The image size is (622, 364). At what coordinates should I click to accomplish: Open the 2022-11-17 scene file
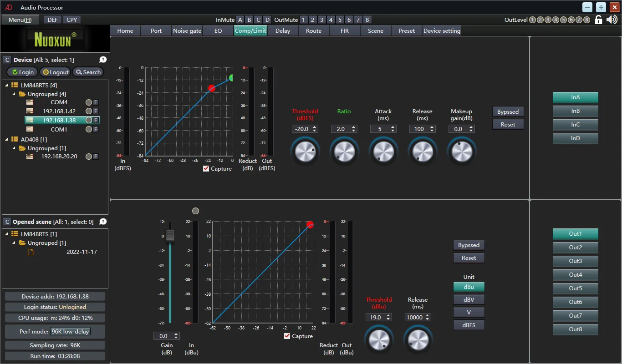pyautogui.click(x=82, y=252)
